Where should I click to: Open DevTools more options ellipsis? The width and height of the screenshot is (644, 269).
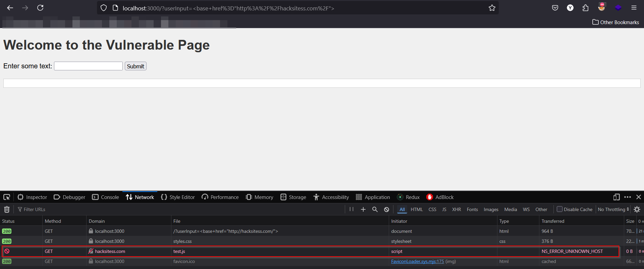[628, 197]
